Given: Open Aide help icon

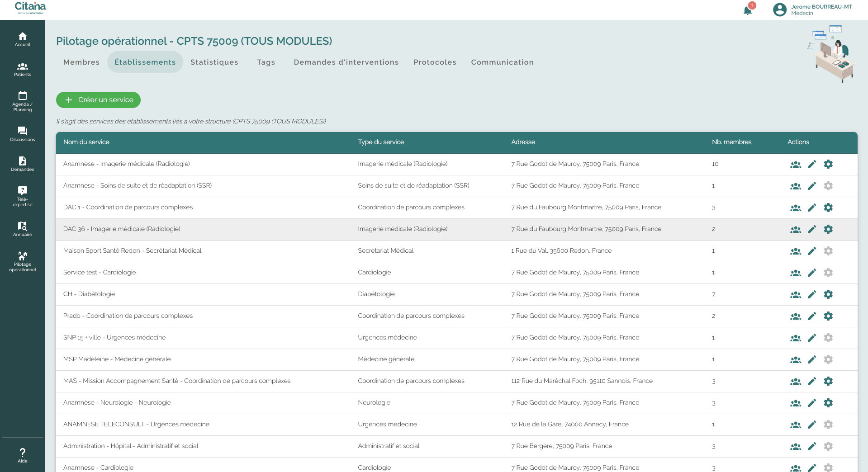Looking at the screenshot, I should [x=23, y=455].
